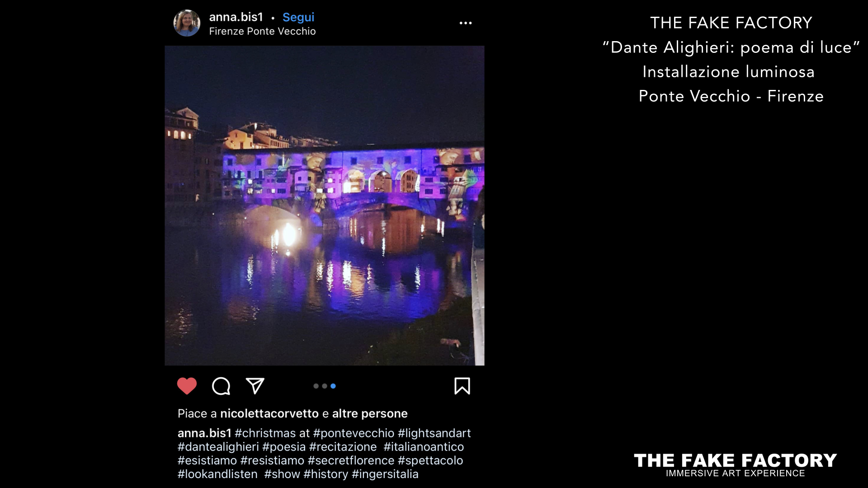This screenshot has width=868, height=488.
Task: Click The Fake Factory logo at bottom
Action: 735,465
